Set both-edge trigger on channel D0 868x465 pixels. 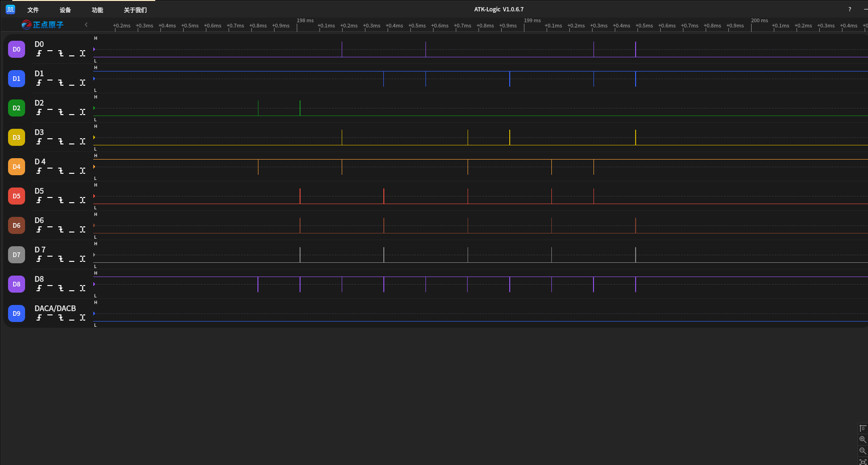(82, 54)
